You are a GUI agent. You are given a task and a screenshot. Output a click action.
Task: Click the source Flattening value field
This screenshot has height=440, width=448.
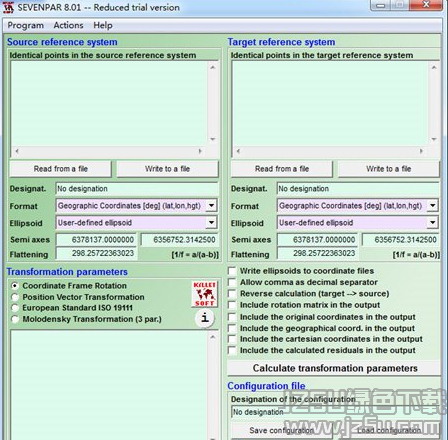coord(97,253)
